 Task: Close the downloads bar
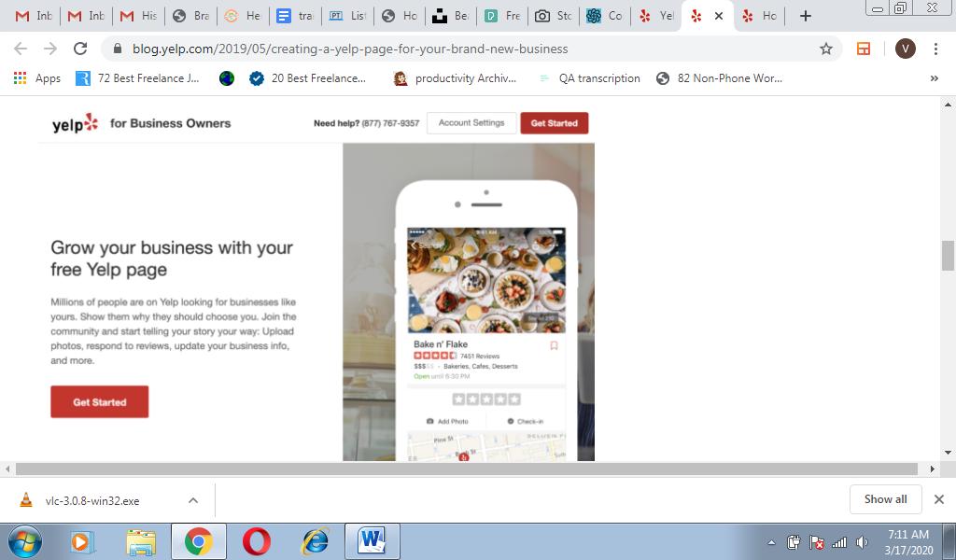point(939,499)
